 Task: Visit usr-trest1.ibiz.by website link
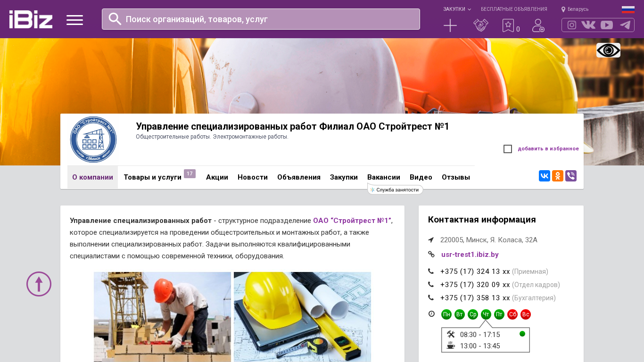tap(470, 255)
